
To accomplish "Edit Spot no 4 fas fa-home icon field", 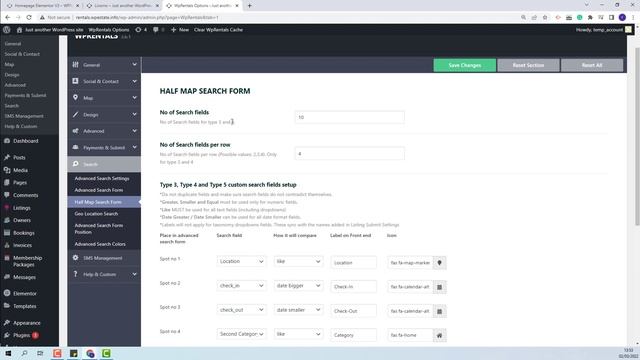I will (410, 335).
